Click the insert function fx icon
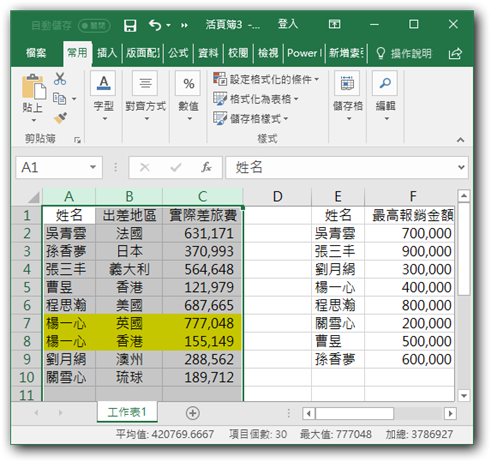The image size is (491, 462). point(206,167)
